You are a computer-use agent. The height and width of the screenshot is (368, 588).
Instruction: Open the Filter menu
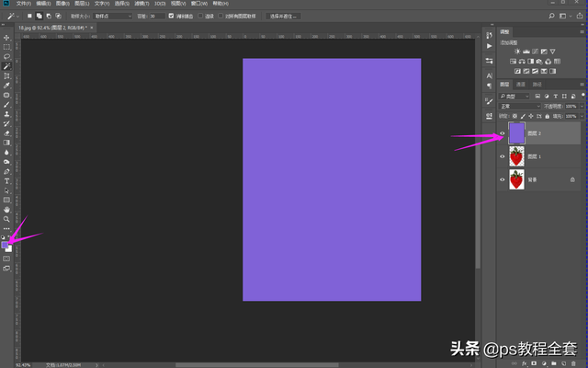141,4
